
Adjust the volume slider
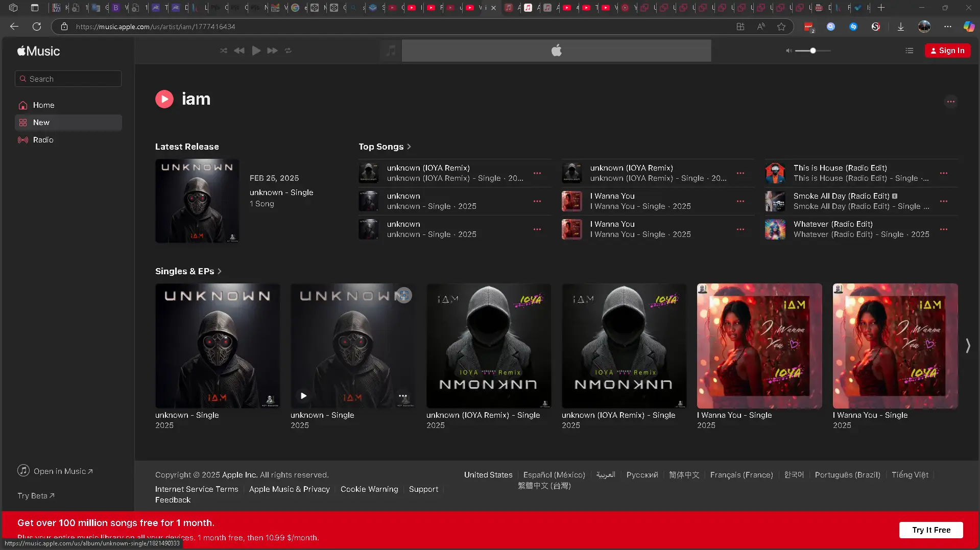(x=812, y=51)
